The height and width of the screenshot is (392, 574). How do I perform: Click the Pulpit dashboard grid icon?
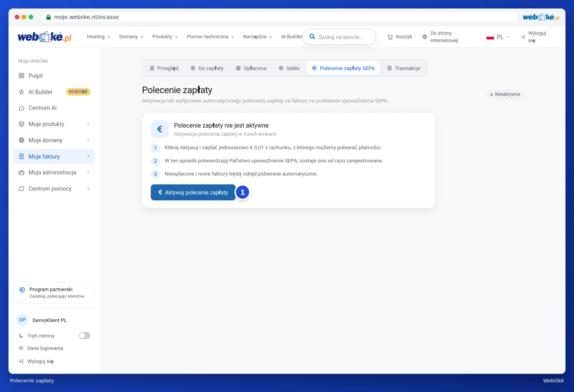point(21,76)
